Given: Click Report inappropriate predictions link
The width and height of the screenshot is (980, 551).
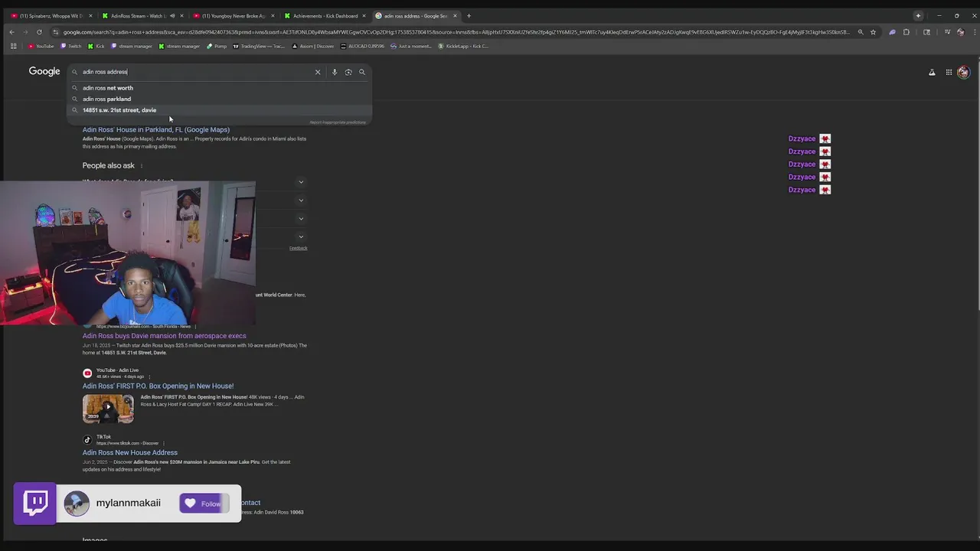Looking at the screenshot, I should (x=338, y=122).
